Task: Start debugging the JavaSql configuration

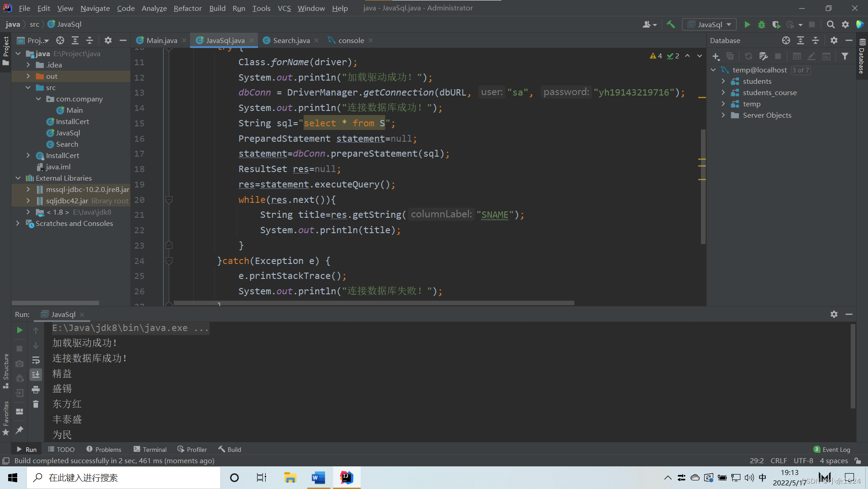Action: (761, 24)
